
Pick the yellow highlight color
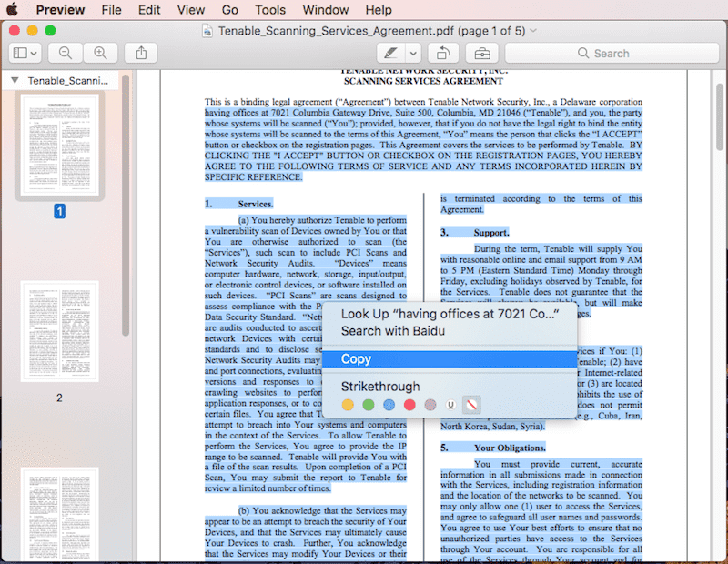pos(348,405)
